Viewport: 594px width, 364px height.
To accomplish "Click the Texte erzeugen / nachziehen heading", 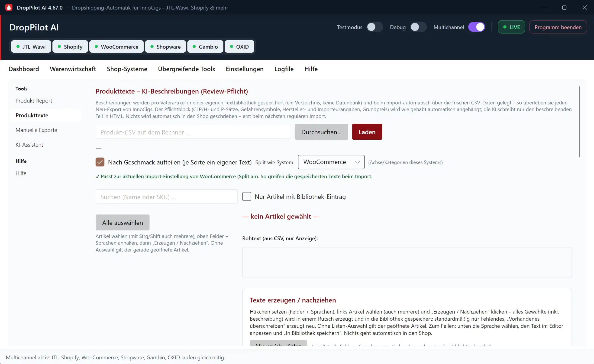I will [293, 300].
